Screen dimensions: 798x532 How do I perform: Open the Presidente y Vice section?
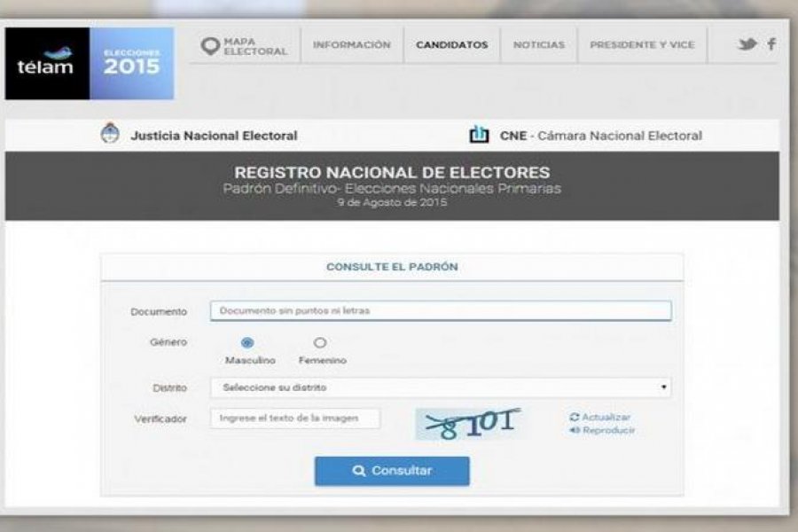coord(642,45)
